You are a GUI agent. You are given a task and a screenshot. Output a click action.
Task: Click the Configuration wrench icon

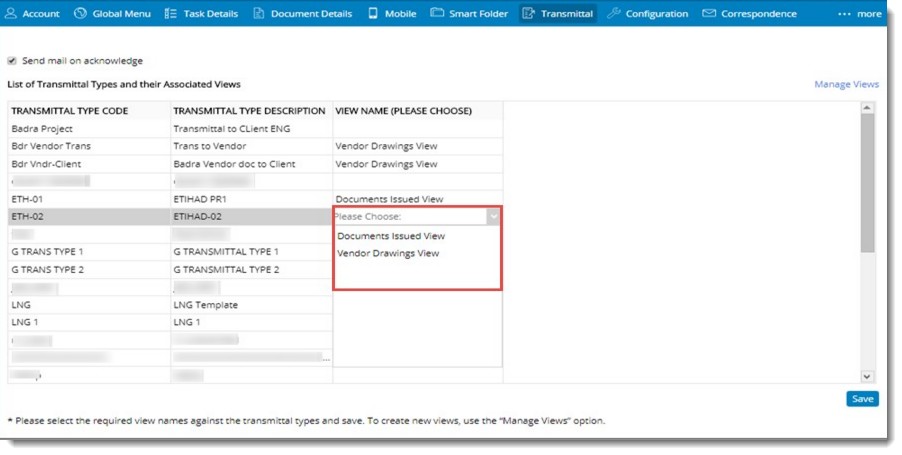[614, 13]
